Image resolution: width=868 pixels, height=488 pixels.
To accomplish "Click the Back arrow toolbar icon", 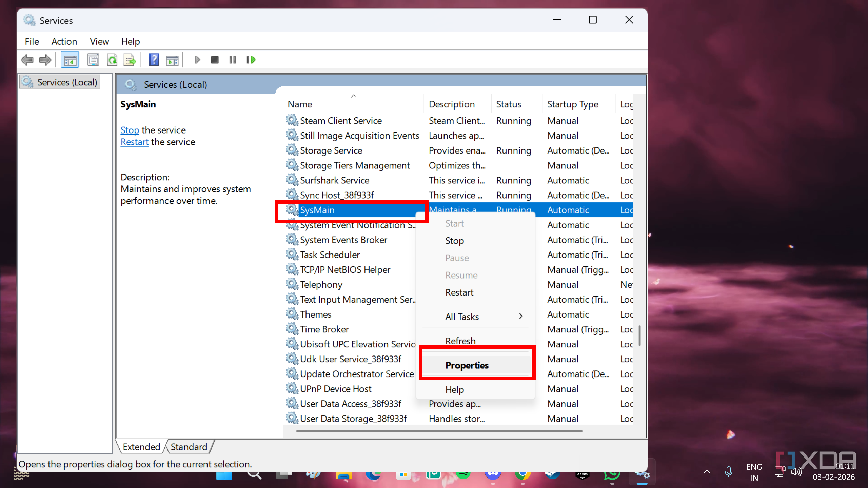I will [x=27, y=60].
